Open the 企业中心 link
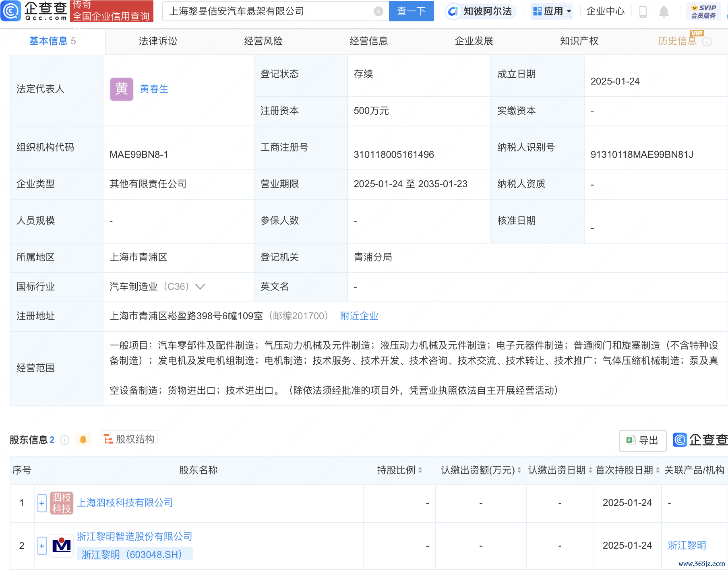 click(x=605, y=11)
